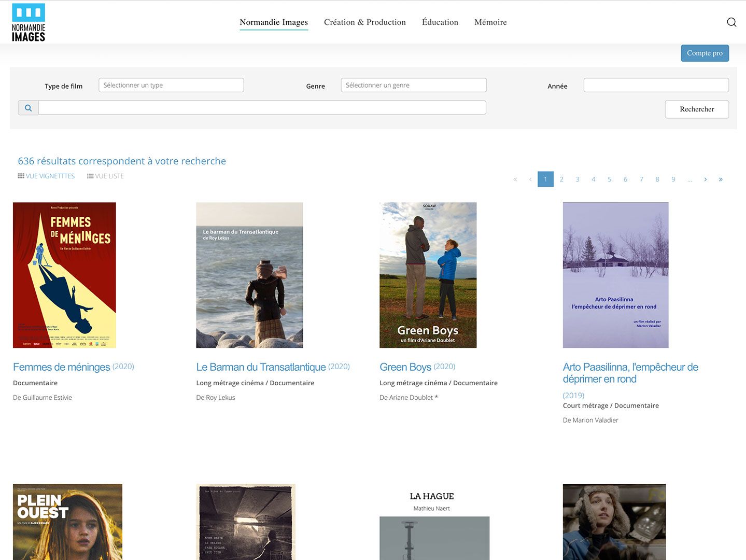Open Green Boys poster
The image size is (746, 560).
click(x=428, y=275)
